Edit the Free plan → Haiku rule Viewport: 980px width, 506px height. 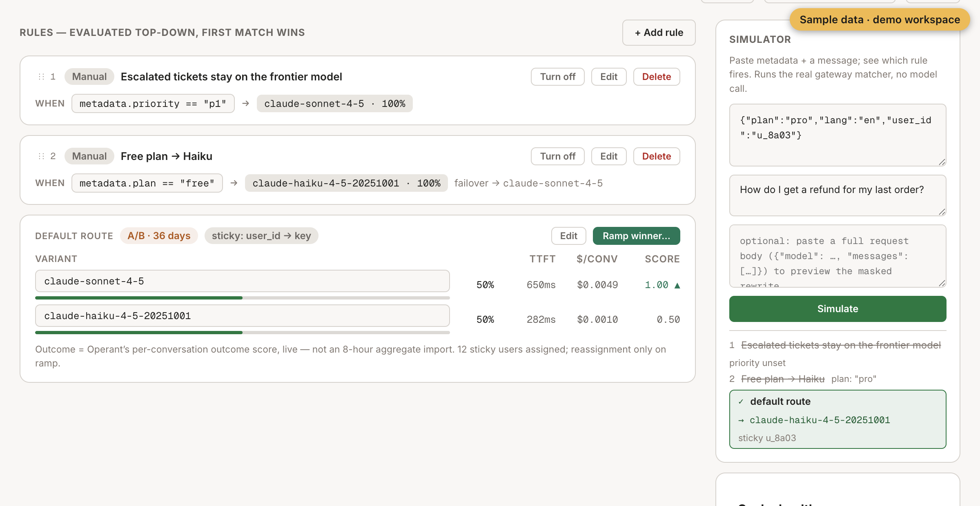pos(609,156)
